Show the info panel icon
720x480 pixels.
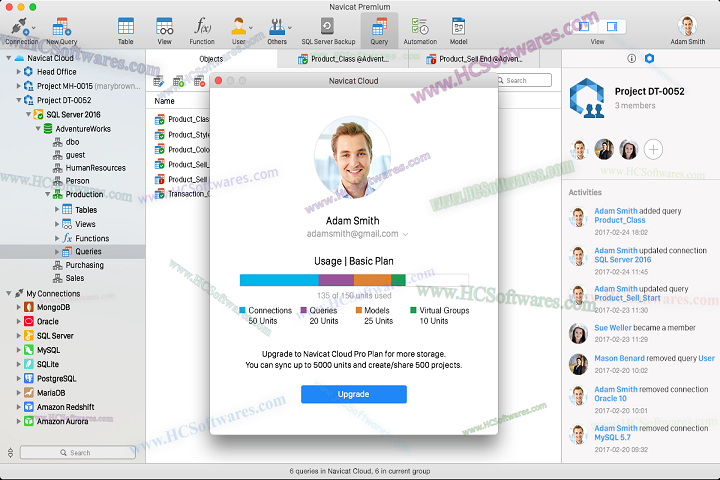tap(632, 58)
